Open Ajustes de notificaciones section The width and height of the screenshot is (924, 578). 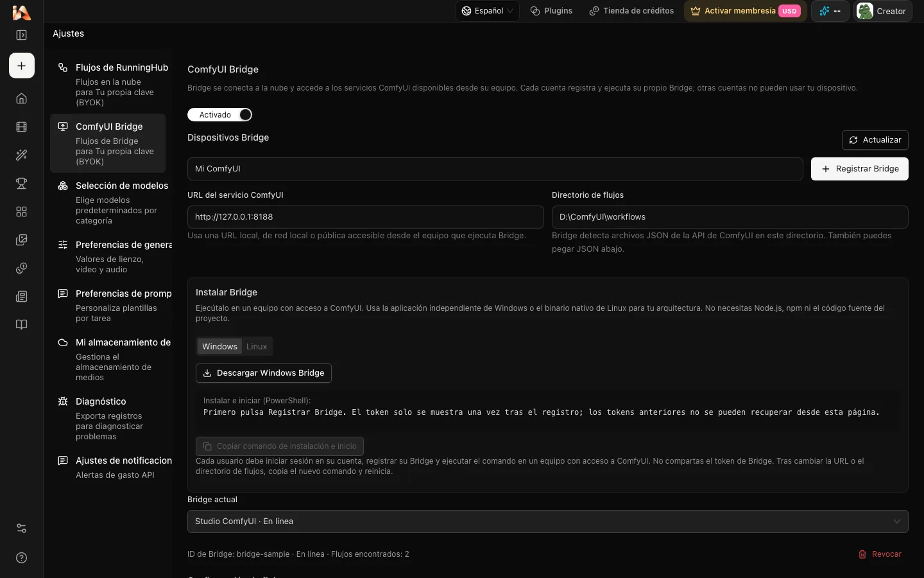108,467
